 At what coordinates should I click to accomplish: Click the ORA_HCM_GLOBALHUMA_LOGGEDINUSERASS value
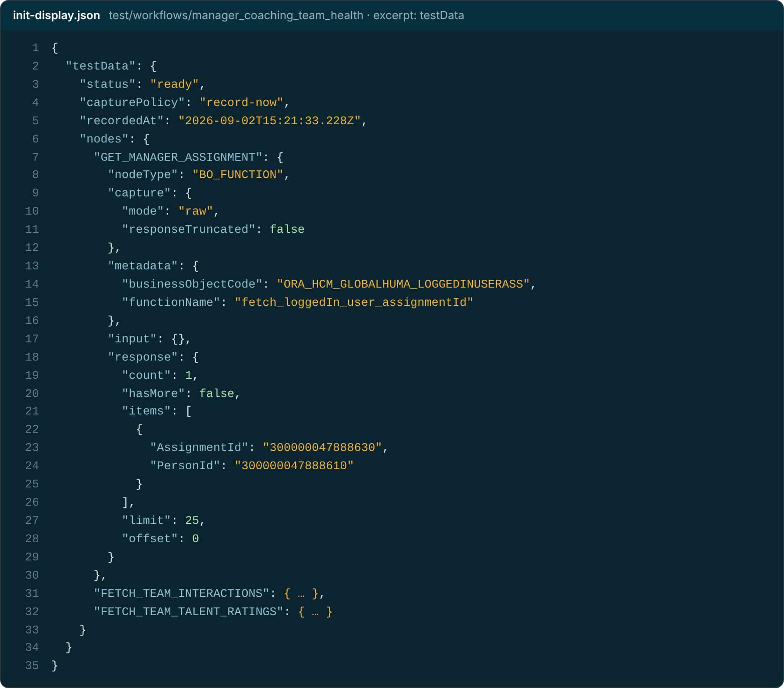click(403, 284)
